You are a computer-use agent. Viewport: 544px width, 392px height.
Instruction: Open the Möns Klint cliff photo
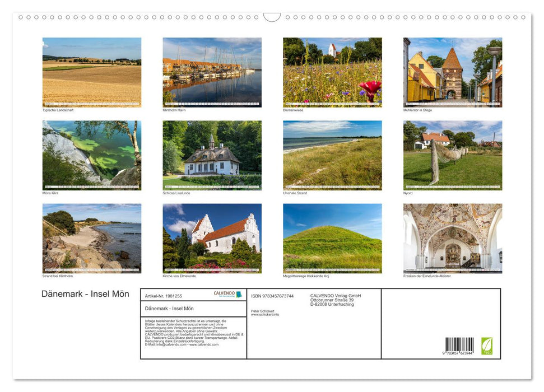point(92,155)
